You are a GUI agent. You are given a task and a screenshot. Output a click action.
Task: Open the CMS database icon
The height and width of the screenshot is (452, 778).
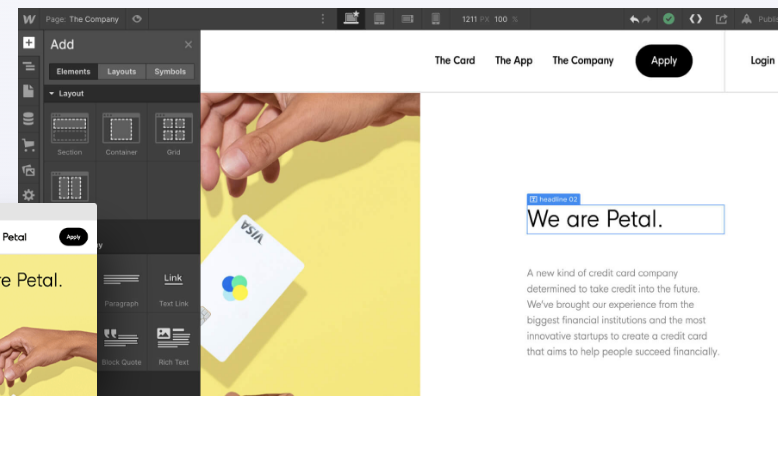click(29, 119)
